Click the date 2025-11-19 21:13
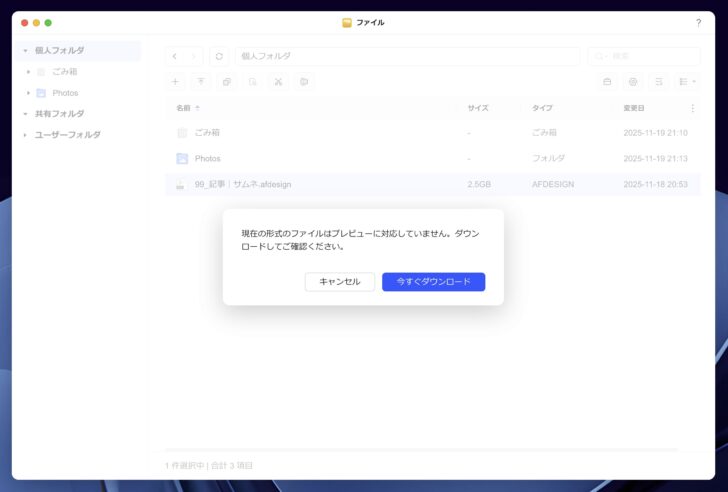This screenshot has height=492, width=728. 655,159
